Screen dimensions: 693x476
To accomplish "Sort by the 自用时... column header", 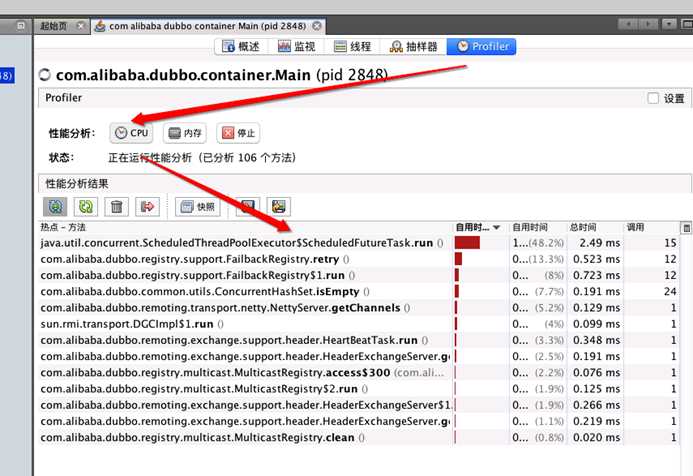I will pos(478,227).
